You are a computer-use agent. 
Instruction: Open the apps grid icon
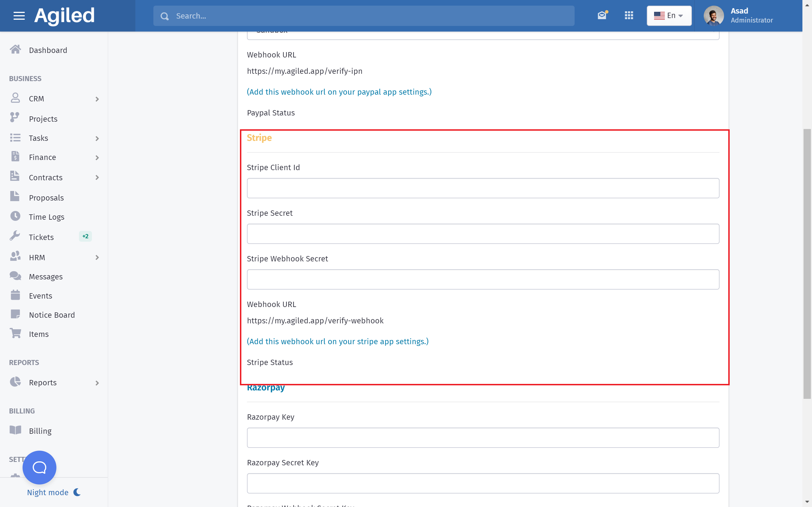pos(629,15)
